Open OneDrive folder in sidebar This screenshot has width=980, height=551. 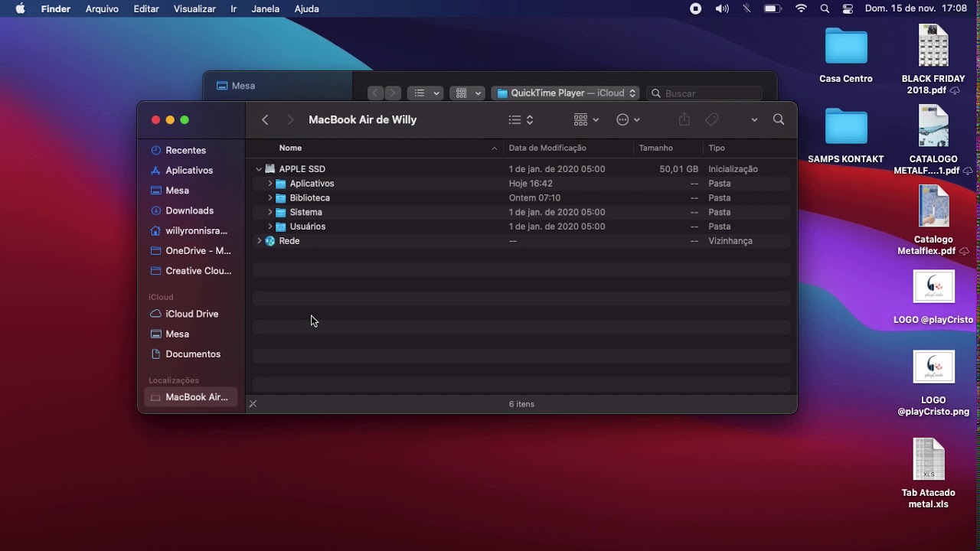point(191,250)
